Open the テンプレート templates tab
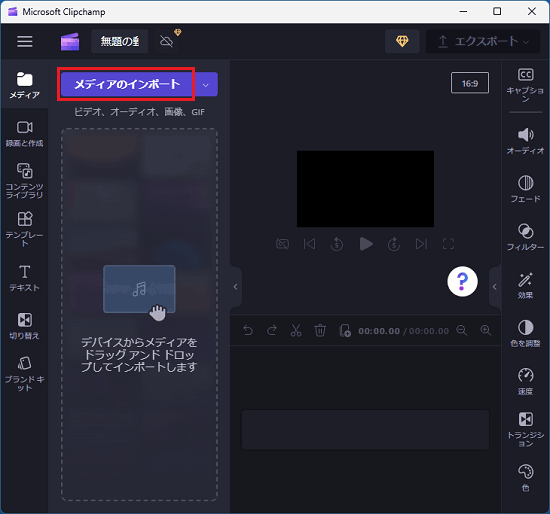 pyautogui.click(x=24, y=229)
